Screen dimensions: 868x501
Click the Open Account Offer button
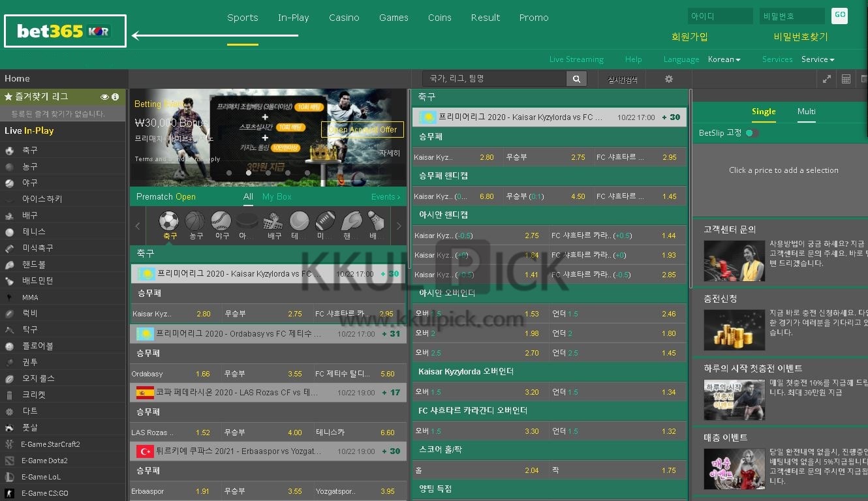362,129
